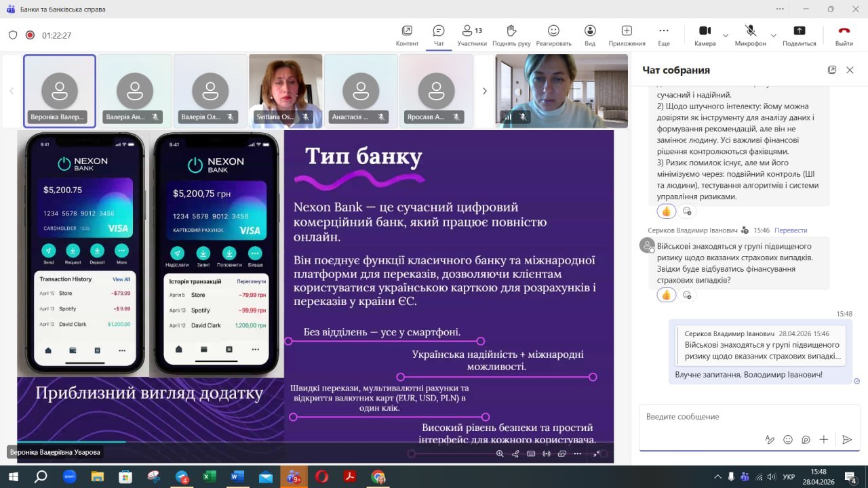
Task: Open the chat loop/sticker component icon
Action: click(806, 439)
